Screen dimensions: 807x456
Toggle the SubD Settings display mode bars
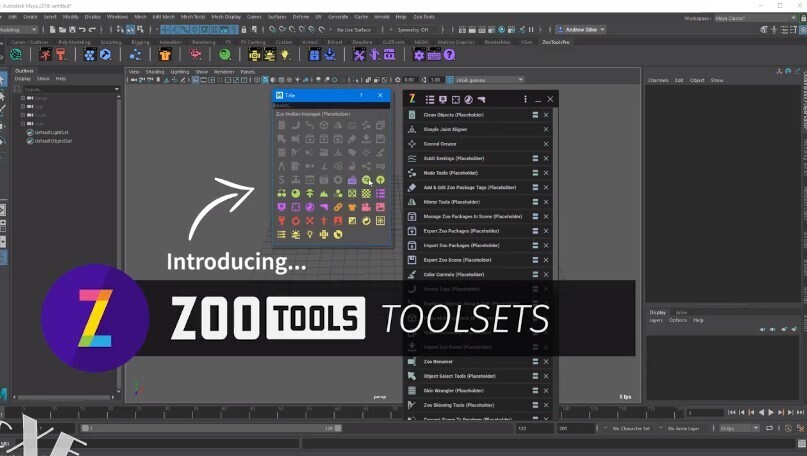(x=535, y=159)
